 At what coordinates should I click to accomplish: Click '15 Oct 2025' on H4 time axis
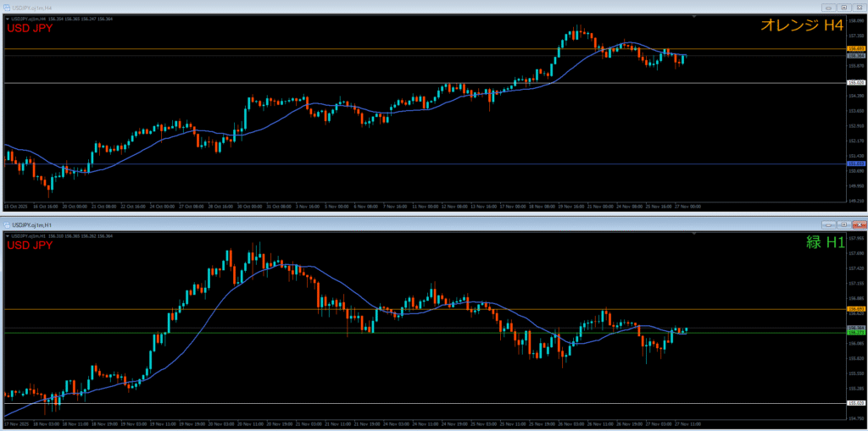(x=15, y=206)
